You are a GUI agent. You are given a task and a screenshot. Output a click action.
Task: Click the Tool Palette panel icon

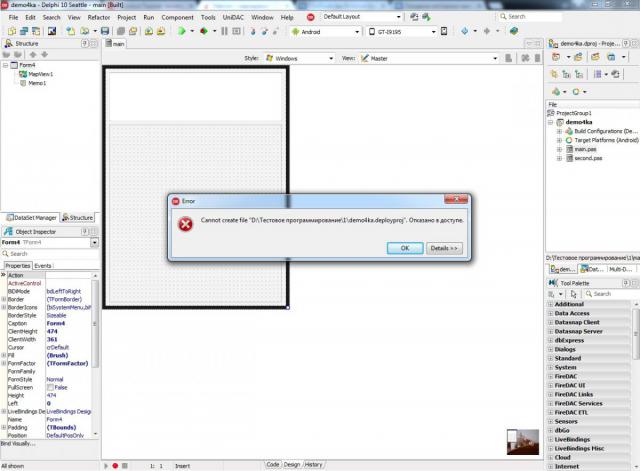pyautogui.click(x=553, y=283)
